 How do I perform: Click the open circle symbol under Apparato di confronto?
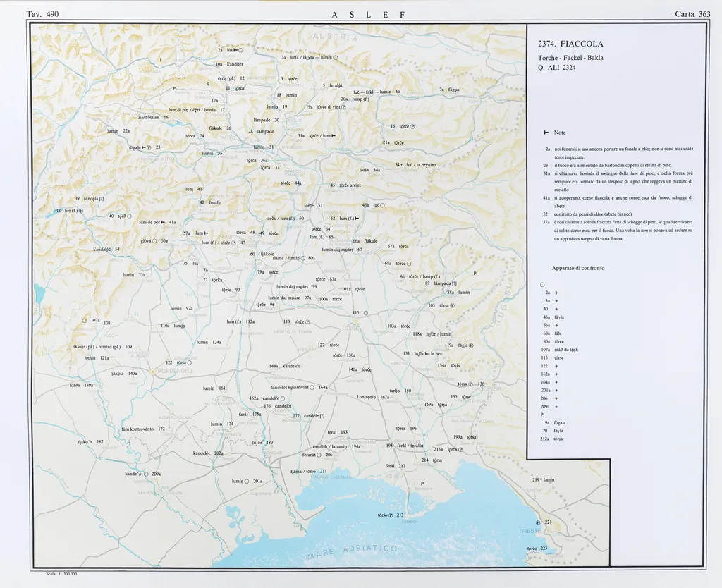point(541,284)
